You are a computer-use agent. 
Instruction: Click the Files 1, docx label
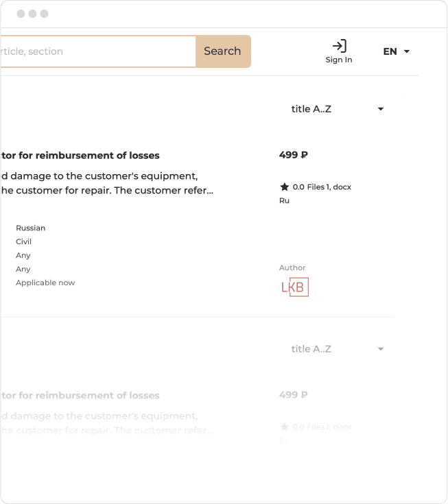click(x=329, y=187)
